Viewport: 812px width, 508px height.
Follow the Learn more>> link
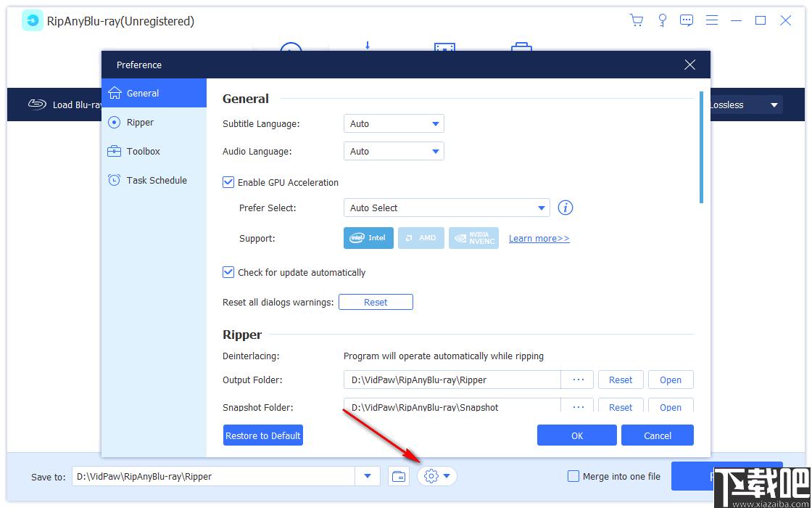pos(539,239)
